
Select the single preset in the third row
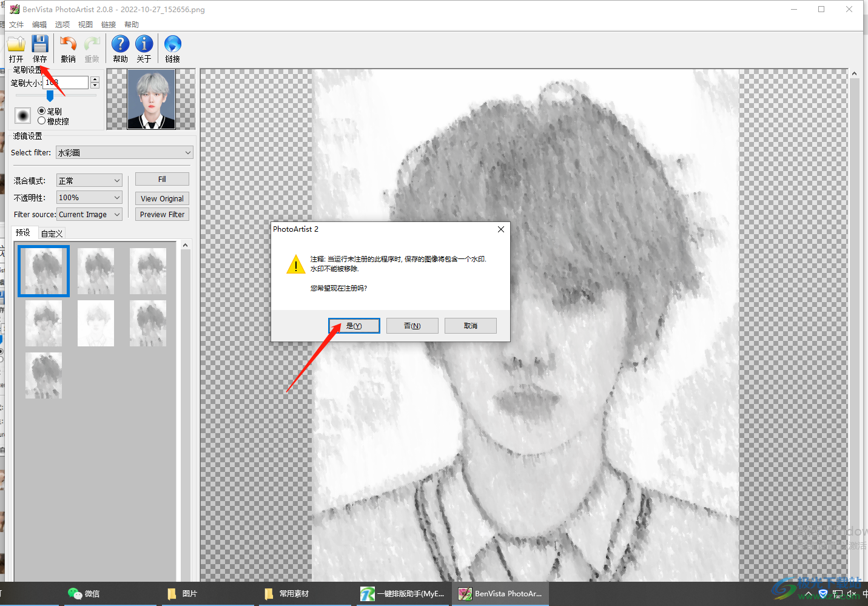(44, 375)
